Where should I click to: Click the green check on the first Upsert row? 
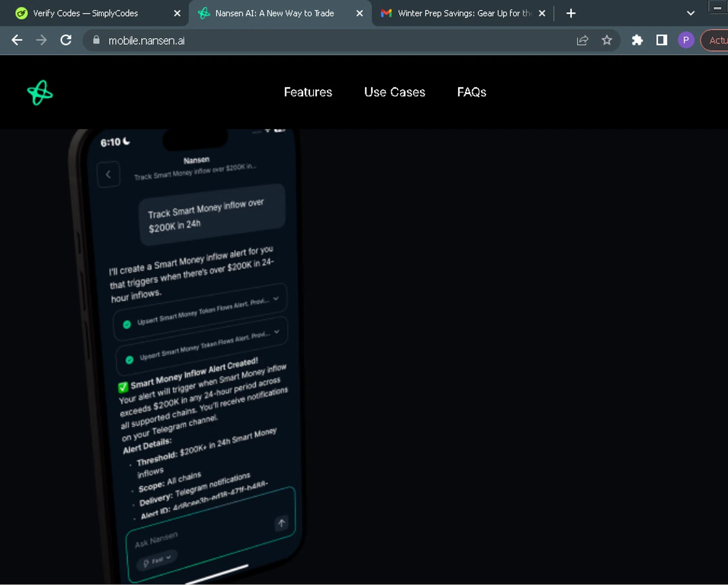click(x=127, y=325)
